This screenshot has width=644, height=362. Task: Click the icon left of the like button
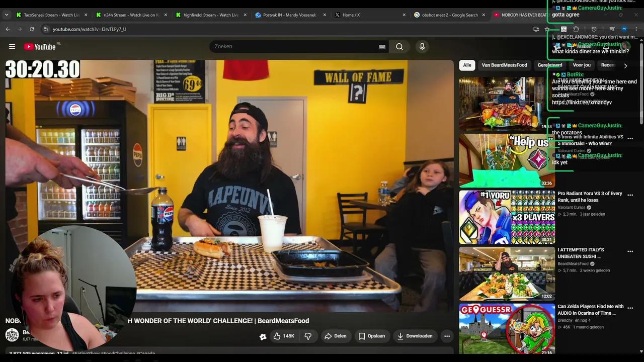263,336
